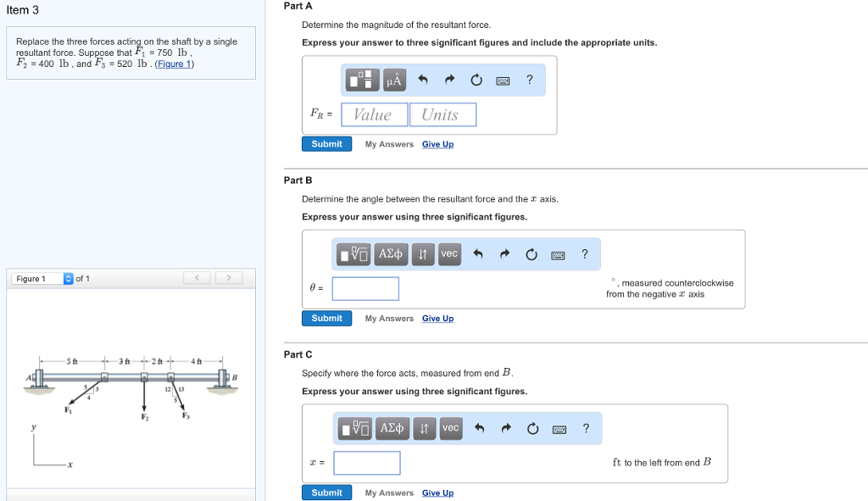The height and width of the screenshot is (501, 868).
Task: Redo the last edit in Part A
Action: [x=449, y=80]
